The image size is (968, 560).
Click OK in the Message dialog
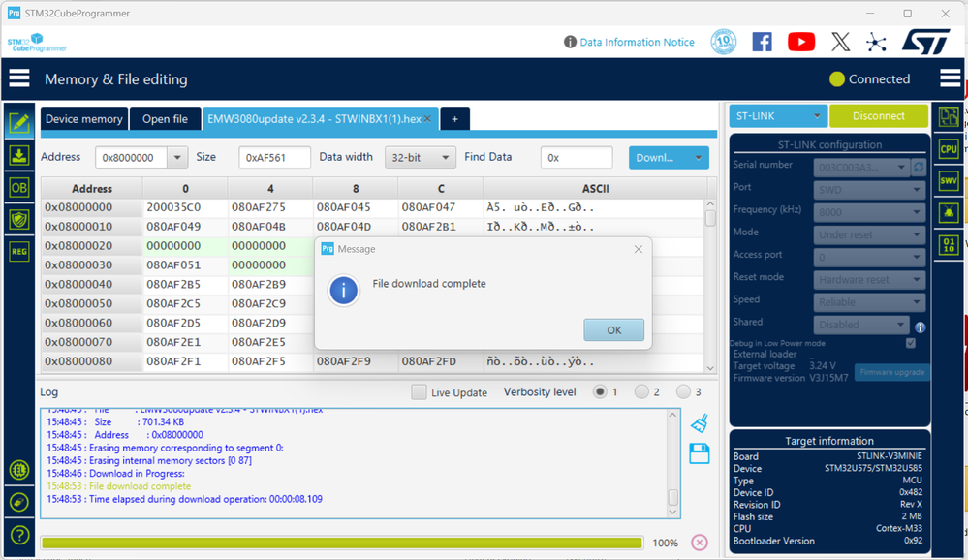coord(613,329)
